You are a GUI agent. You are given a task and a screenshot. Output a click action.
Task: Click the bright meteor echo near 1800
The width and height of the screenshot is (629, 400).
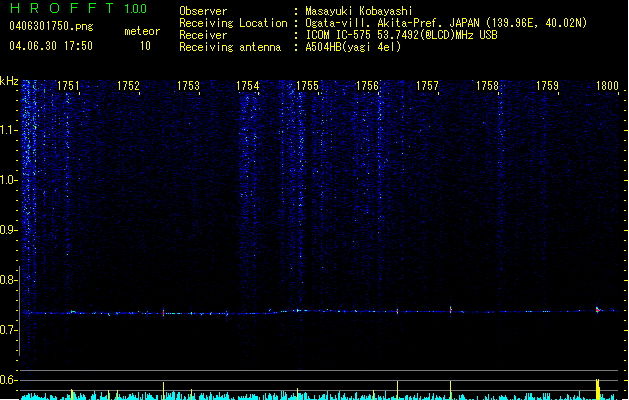(x=598, y=310)
